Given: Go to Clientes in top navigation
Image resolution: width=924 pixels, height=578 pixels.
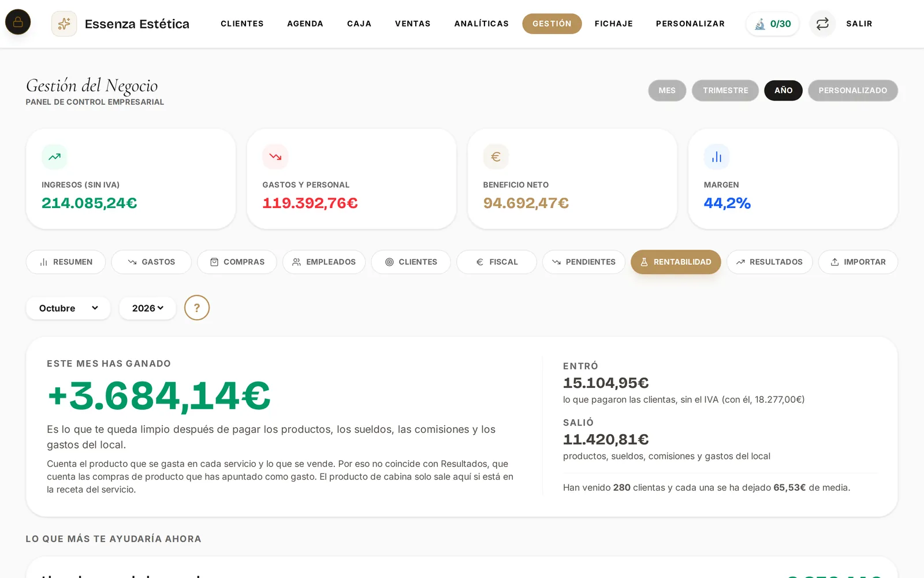Looking at the screenshot, I should point(242,24).
